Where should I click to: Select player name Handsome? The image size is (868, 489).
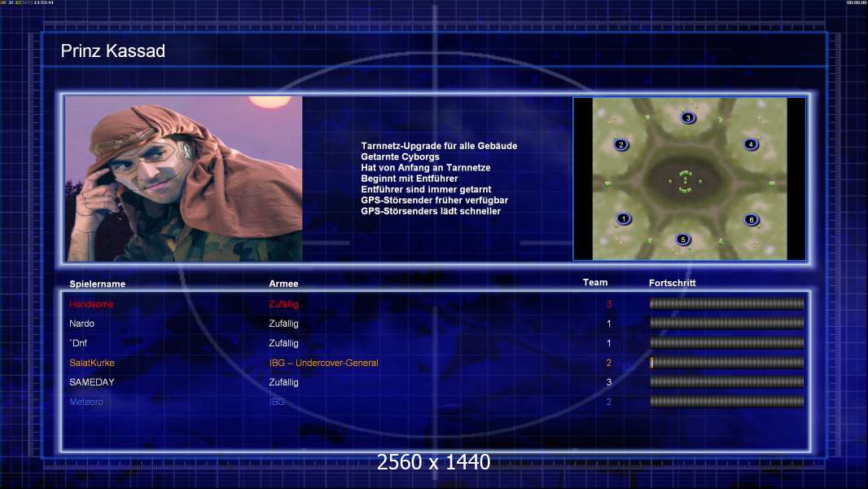[x=91, y=304]
